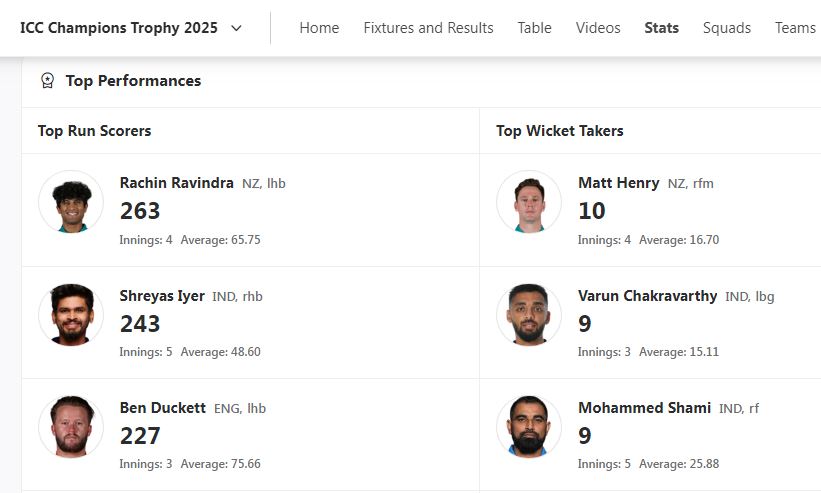The image size is (821, 493).
Task: Open the Home tab
Action: coord(319,28)
